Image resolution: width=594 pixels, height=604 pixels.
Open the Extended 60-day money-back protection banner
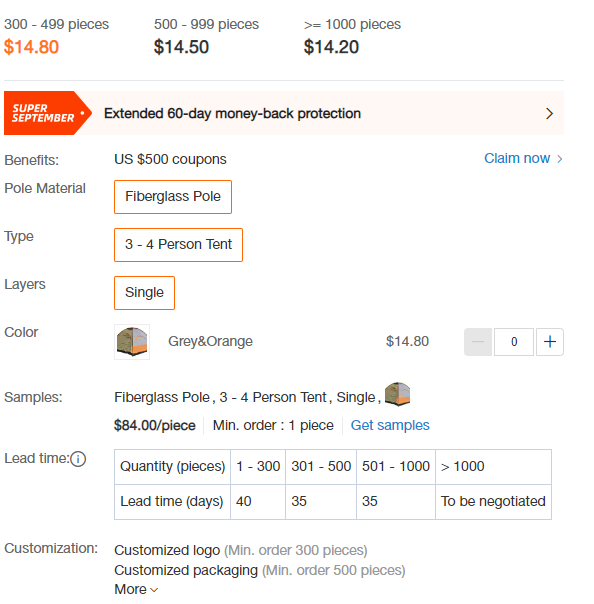pos(284,113)
